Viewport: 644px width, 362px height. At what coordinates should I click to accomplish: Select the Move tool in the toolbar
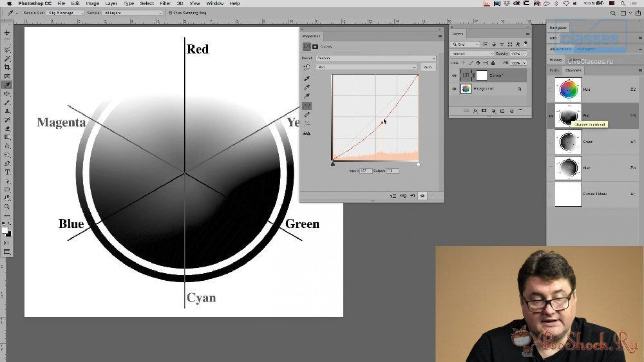[x=8, y=32]
